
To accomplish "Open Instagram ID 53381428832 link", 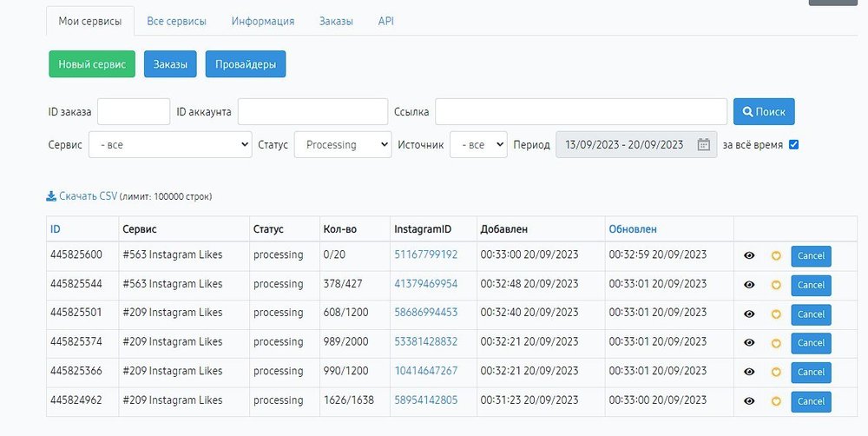I will pos(425,342).
